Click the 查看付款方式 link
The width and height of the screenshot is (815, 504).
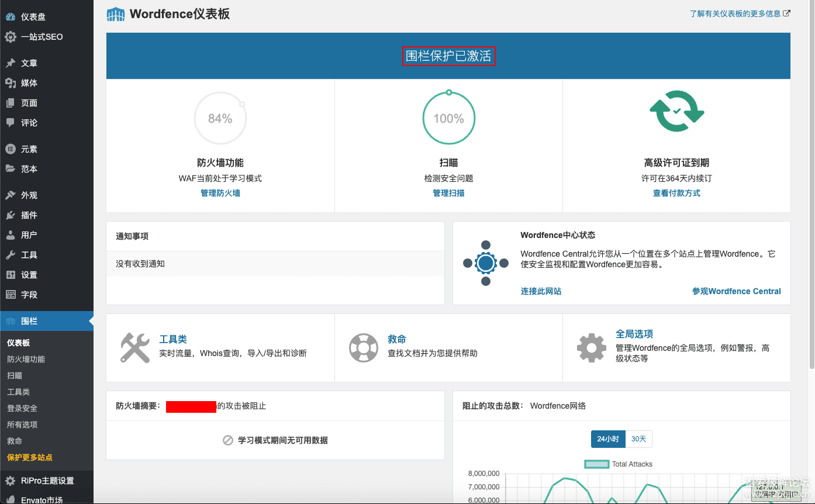tap(676, 193)
